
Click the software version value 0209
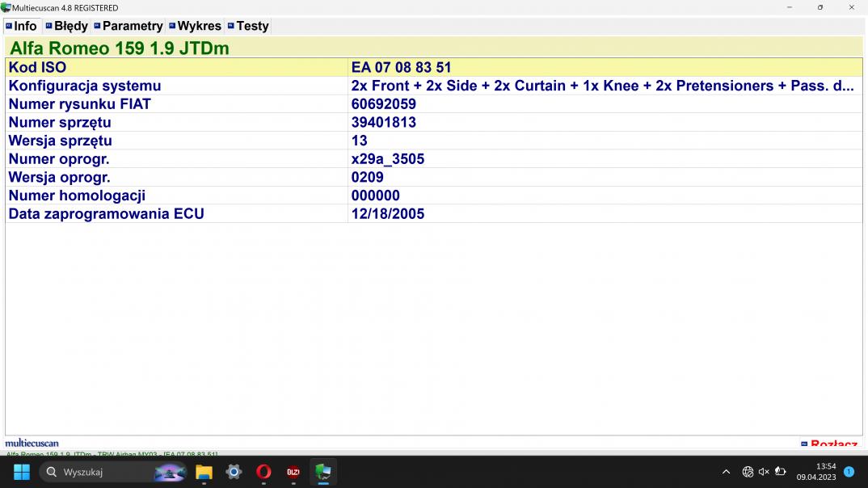[367, 177]
